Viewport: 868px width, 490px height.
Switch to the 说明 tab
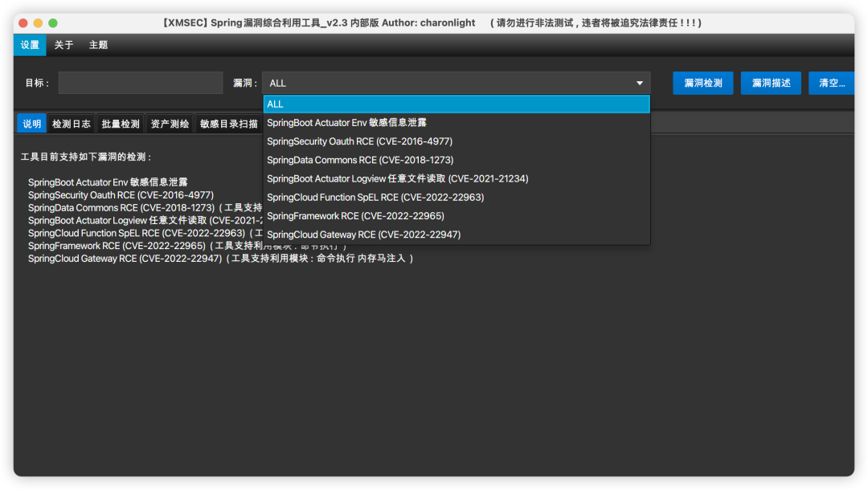click(x=31, y=124)
